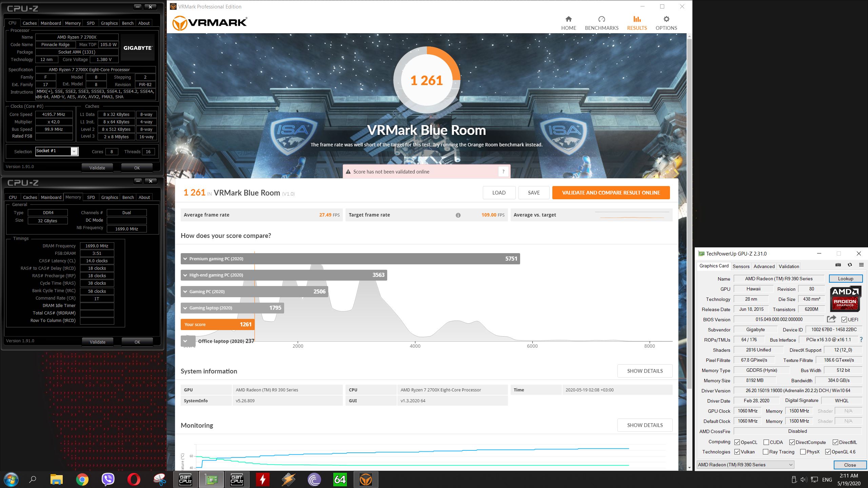Click Close button in GPU-Z
The height and width of the screenshot is (488, 868).
tap(850, 465)
